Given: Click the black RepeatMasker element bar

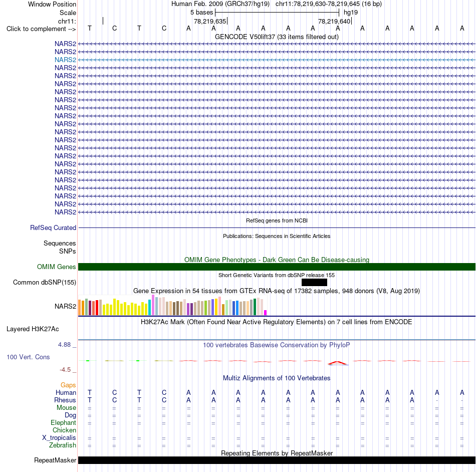Looking at the screenshot, I should [x=277, y=460].
